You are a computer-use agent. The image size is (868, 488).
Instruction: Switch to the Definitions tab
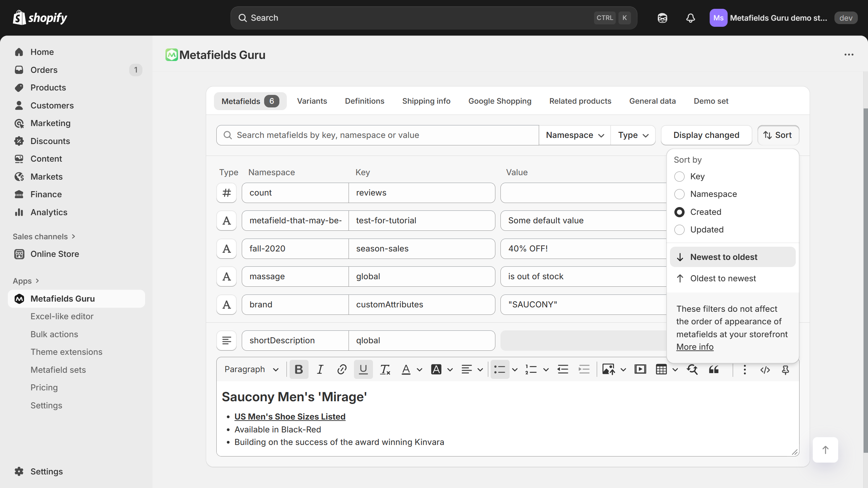(364, 101)
